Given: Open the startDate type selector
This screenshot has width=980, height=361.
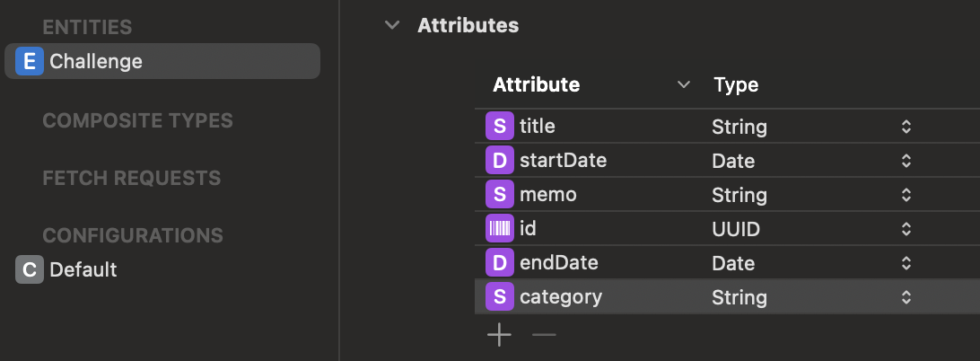Looking at the screenshot, I should tap(906, 161).
